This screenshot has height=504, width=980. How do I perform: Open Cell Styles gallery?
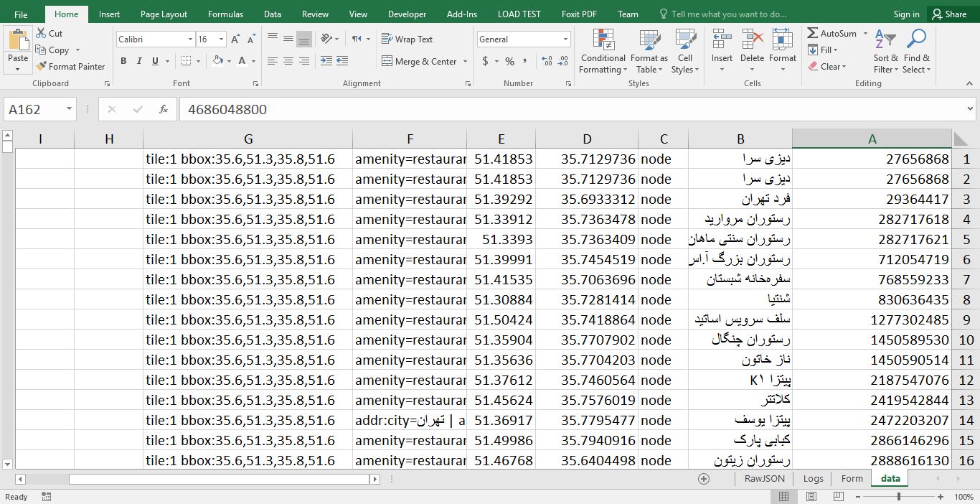(x=684, y=50)
